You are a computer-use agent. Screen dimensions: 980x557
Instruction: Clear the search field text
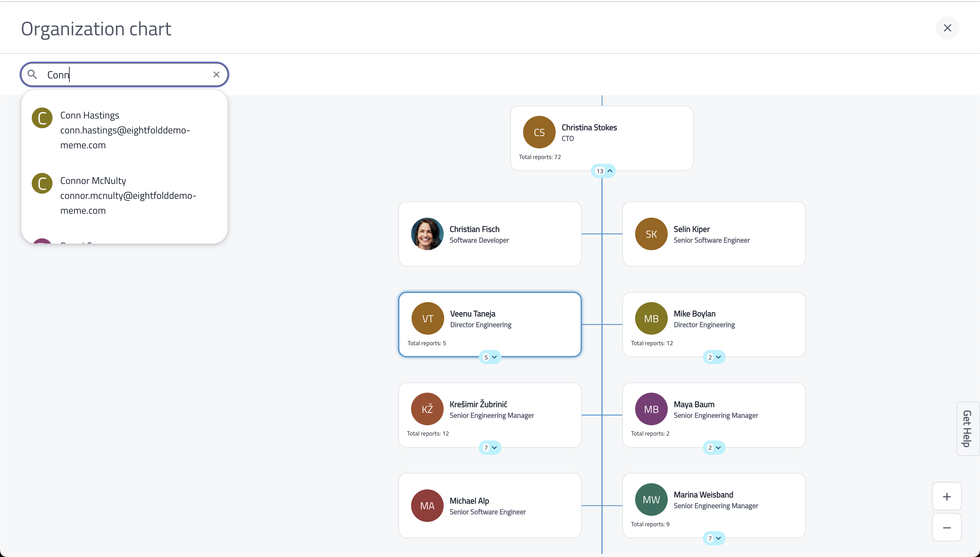(x=216, y=74)
